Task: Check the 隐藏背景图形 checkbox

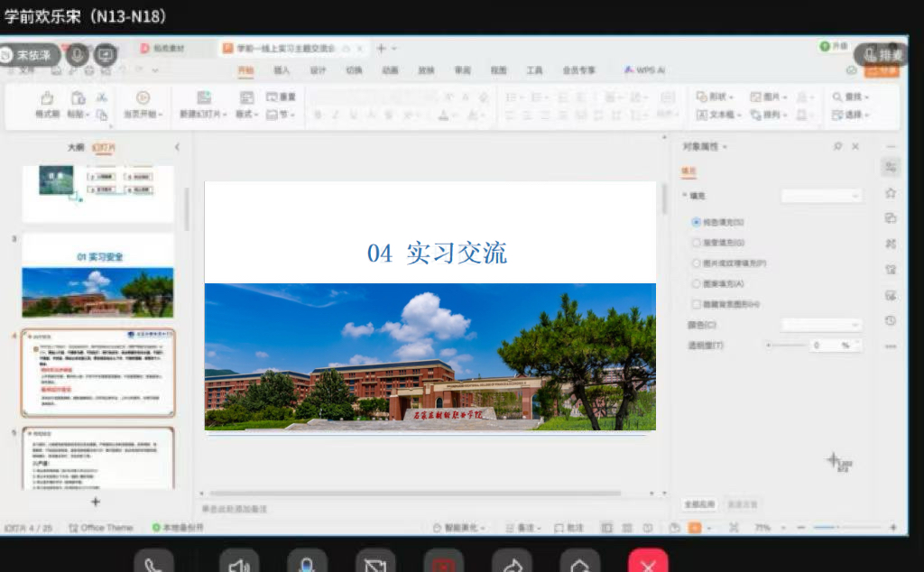Action: [696, 304]
